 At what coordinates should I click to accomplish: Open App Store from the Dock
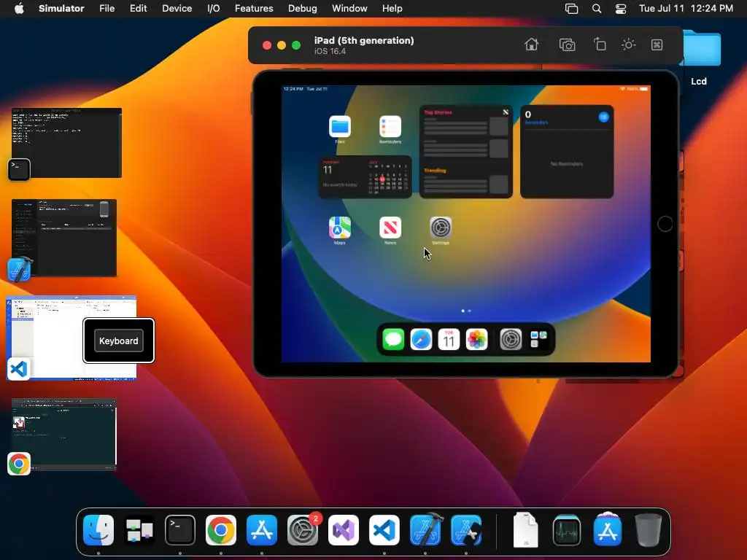pyautogui.click(x=262, y=530)
